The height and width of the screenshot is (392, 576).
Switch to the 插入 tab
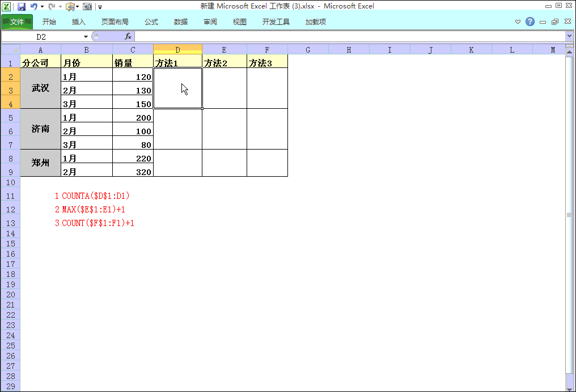point(78,22)
